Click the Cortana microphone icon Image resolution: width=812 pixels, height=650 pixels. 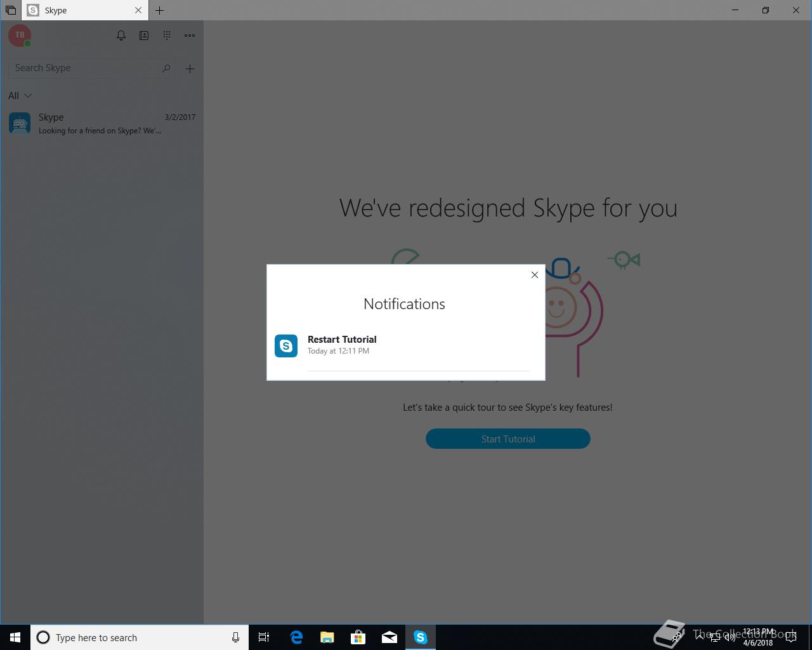point(235,637)
